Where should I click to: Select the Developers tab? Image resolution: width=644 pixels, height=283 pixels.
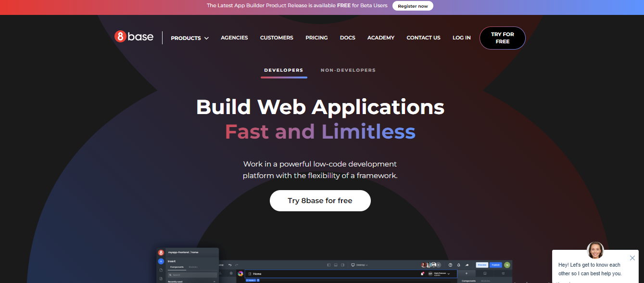tap(284, 70)
